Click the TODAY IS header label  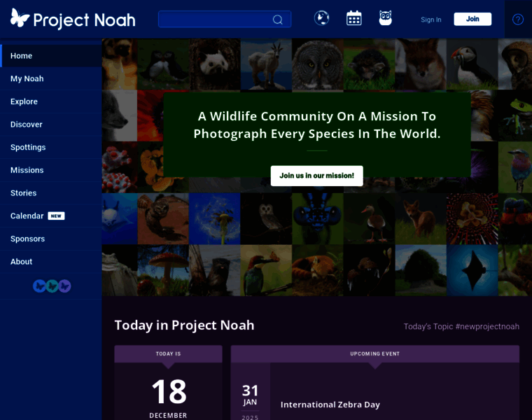[x=168, y=353]
